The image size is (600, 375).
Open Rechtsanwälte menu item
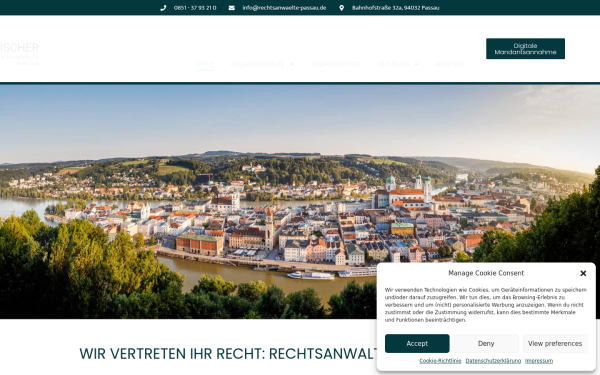pyautogui.click(x=257, y=64)
